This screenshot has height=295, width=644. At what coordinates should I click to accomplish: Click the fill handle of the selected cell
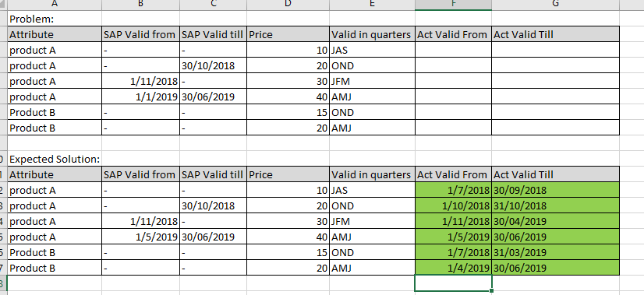[492, 291]
